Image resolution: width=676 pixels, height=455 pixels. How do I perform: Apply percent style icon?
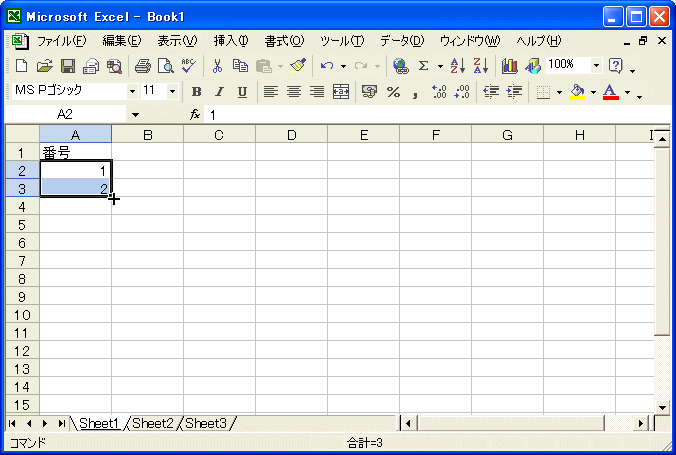pyautogui.click(x=393, y=91)
